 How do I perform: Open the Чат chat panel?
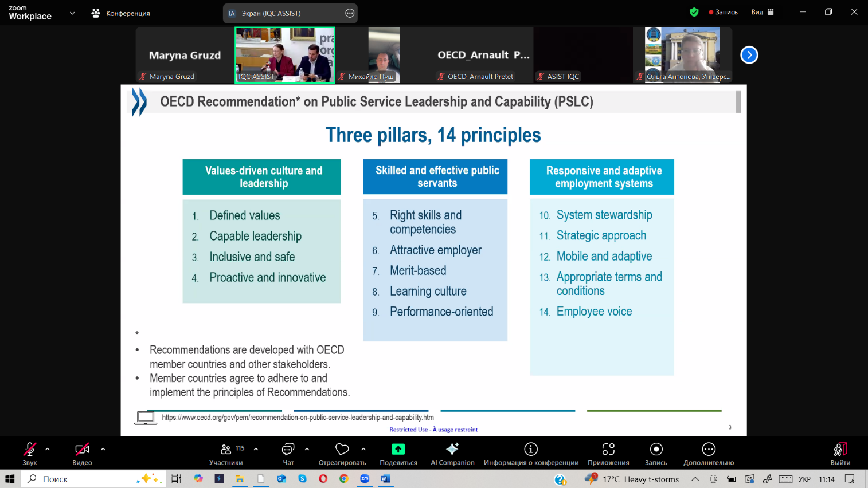click(x=288, y=454)
